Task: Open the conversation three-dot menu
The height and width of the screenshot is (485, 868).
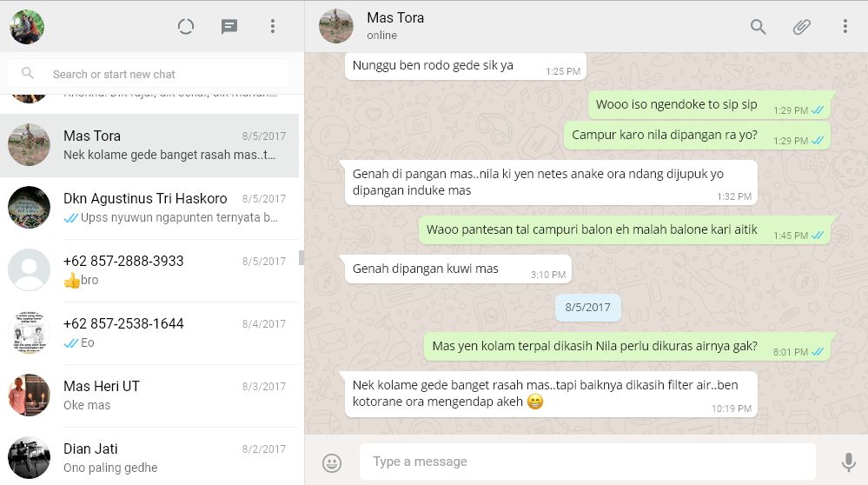Action: pyautogui.click(x=845, y=26)
